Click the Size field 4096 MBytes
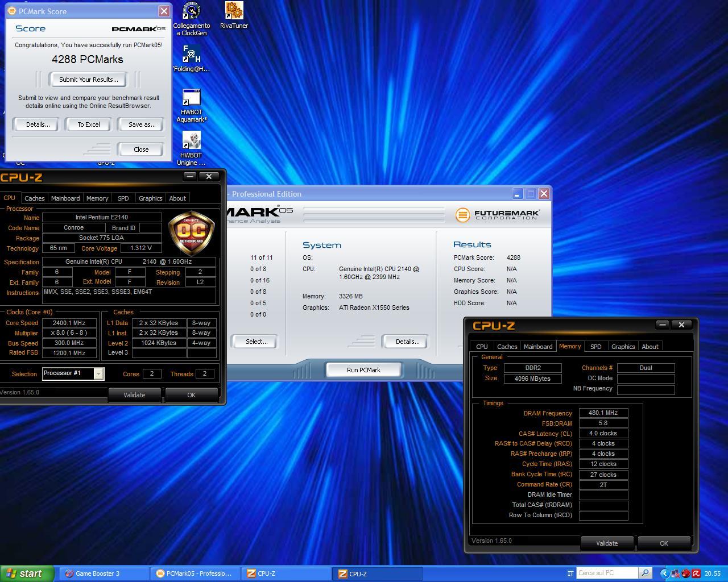 tap(533, 379)
